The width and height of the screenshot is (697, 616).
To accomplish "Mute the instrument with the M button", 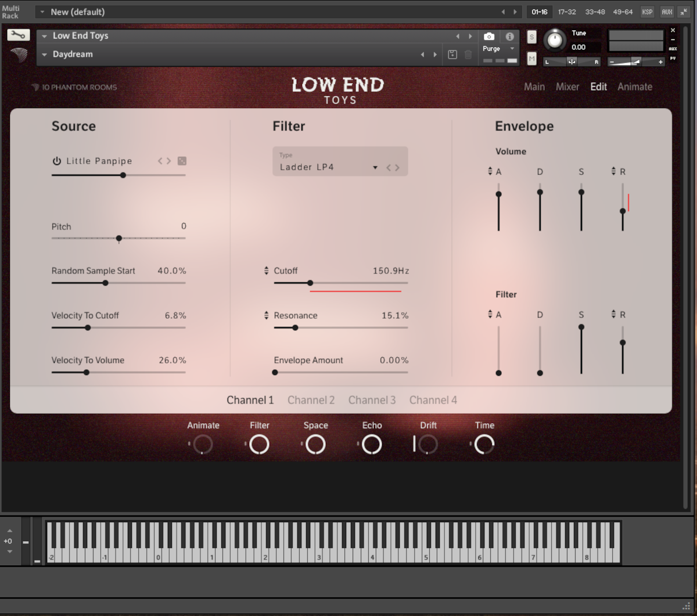I will pos(531,59).
